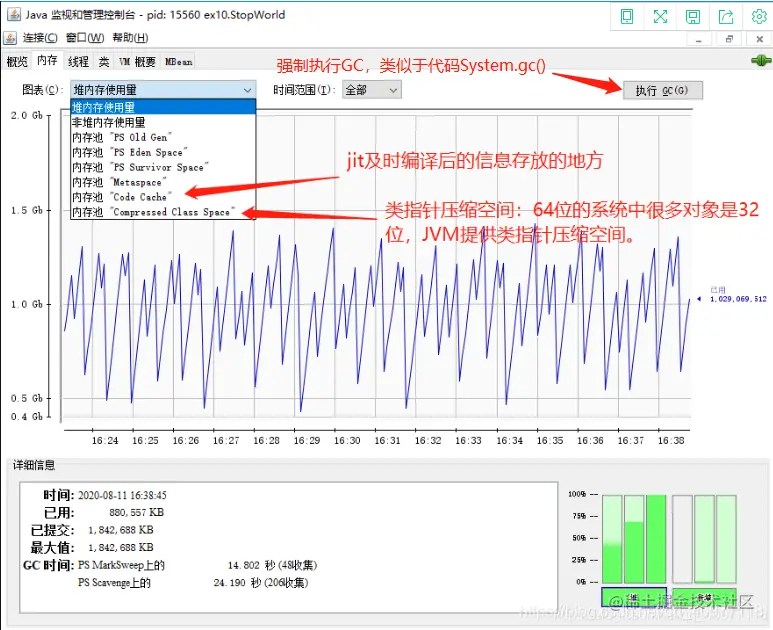The image size is (773, 630).
Task: Switch to the 线程 tab
Action: [78, 62]
